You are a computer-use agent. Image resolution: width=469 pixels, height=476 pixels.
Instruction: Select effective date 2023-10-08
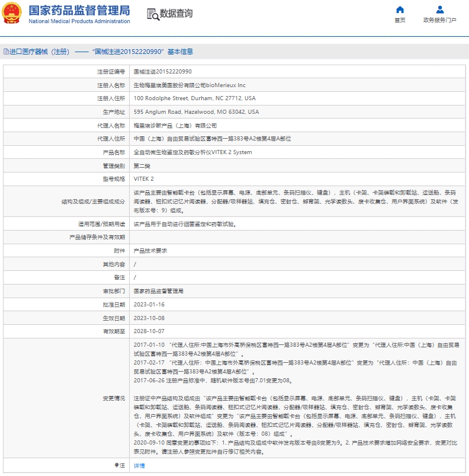(x=149, y=318)
